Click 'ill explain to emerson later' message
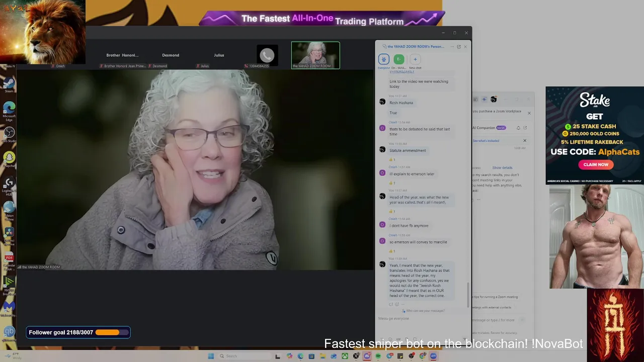644x362 pixels. (x=412, y=174)
